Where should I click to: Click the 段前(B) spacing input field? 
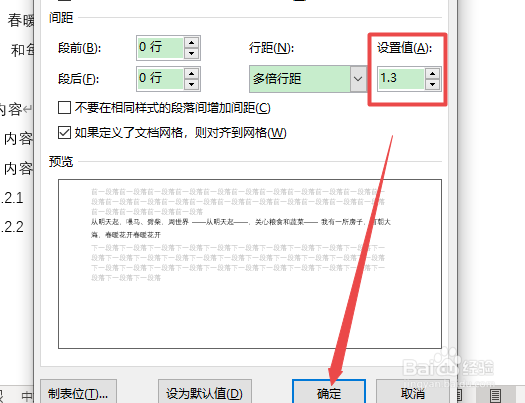(160, 48)
